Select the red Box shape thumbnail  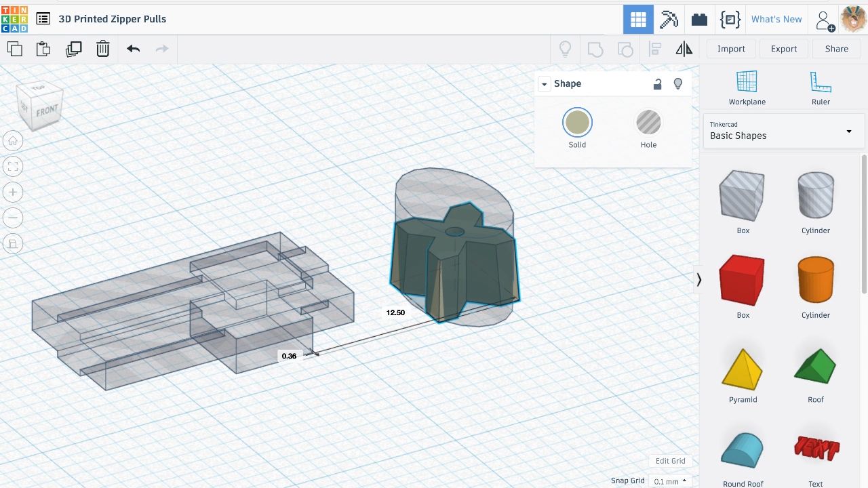(x=742, y=279)
